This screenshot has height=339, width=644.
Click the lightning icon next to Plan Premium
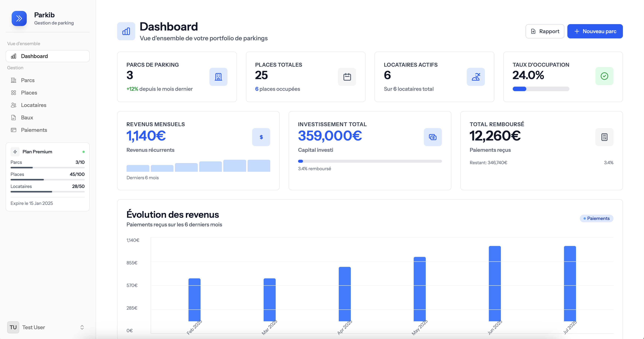15,151
